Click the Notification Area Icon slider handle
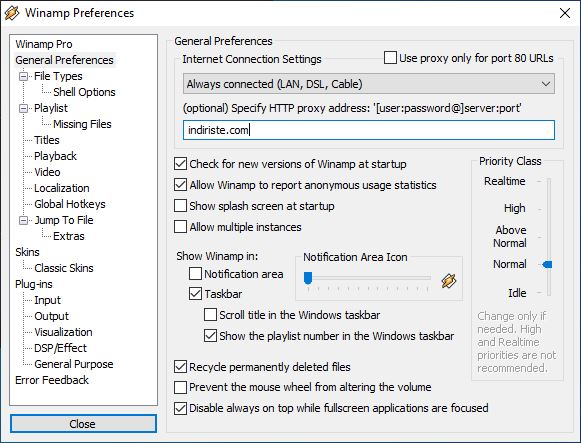 [308, 277]
